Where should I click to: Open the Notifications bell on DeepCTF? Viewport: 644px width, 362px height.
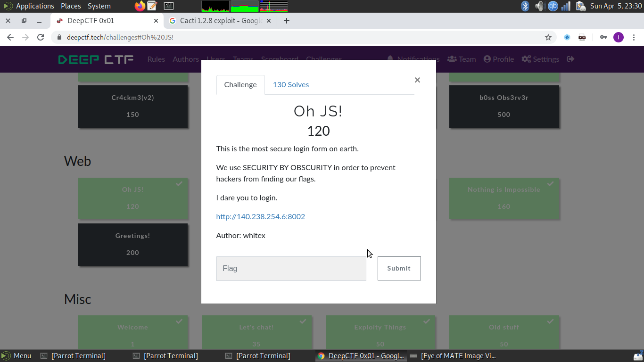390,59
